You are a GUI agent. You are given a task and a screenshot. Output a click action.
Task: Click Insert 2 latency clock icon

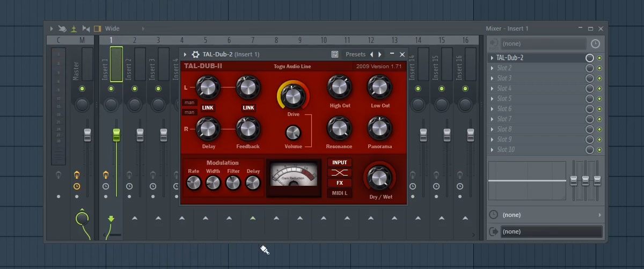click(x=129, y=186)
